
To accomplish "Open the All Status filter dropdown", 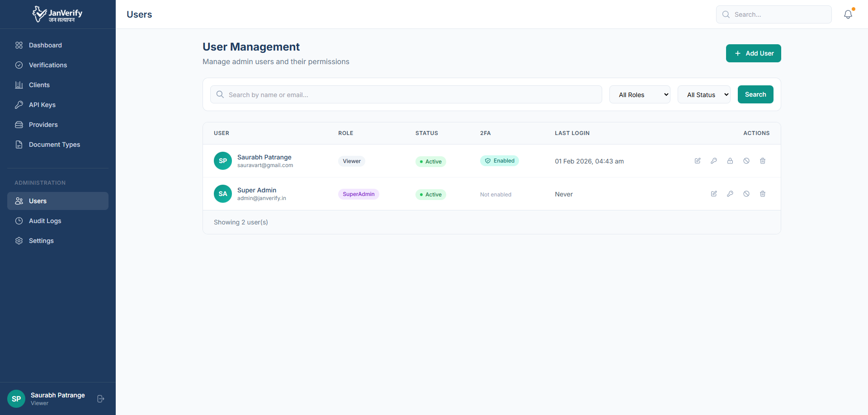I will (704, 95).
